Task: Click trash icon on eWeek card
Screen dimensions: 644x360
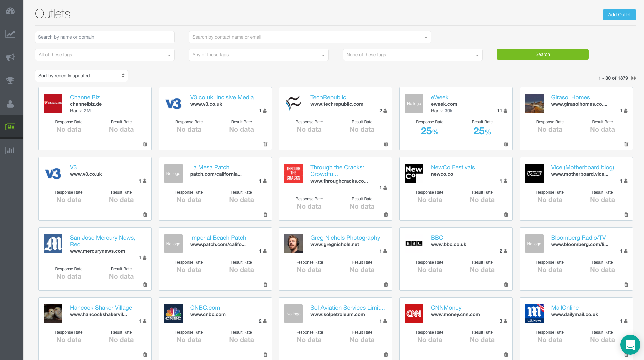Action: point(506,144)
